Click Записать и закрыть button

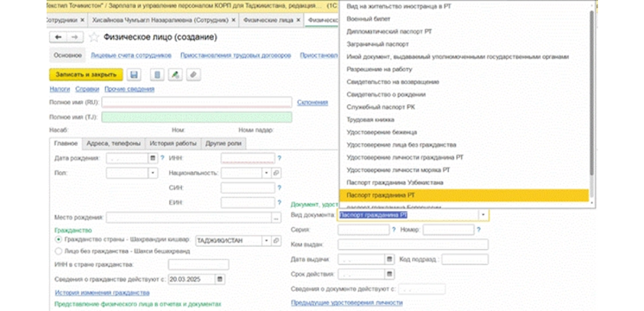[86, 75]
